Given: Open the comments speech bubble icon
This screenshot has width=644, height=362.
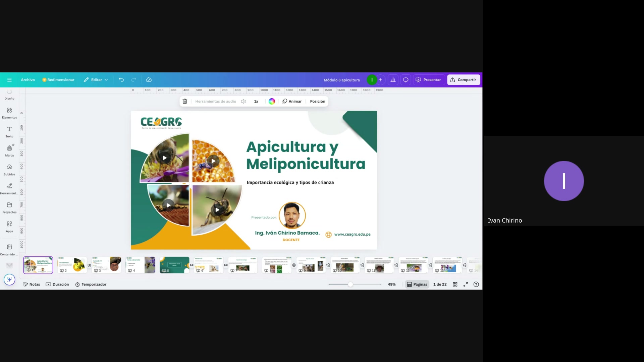Looking at the screenshot, I should [406, 80].
